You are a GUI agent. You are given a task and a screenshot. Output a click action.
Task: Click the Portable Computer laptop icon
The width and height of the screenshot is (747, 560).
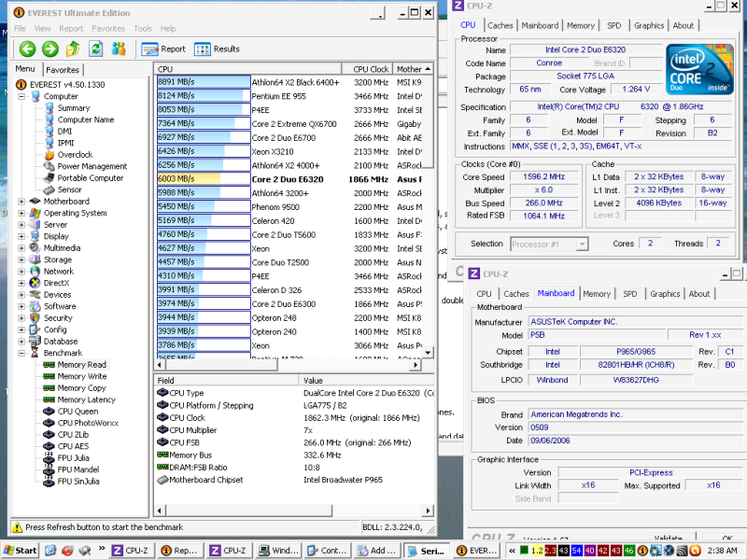(49, 178)
